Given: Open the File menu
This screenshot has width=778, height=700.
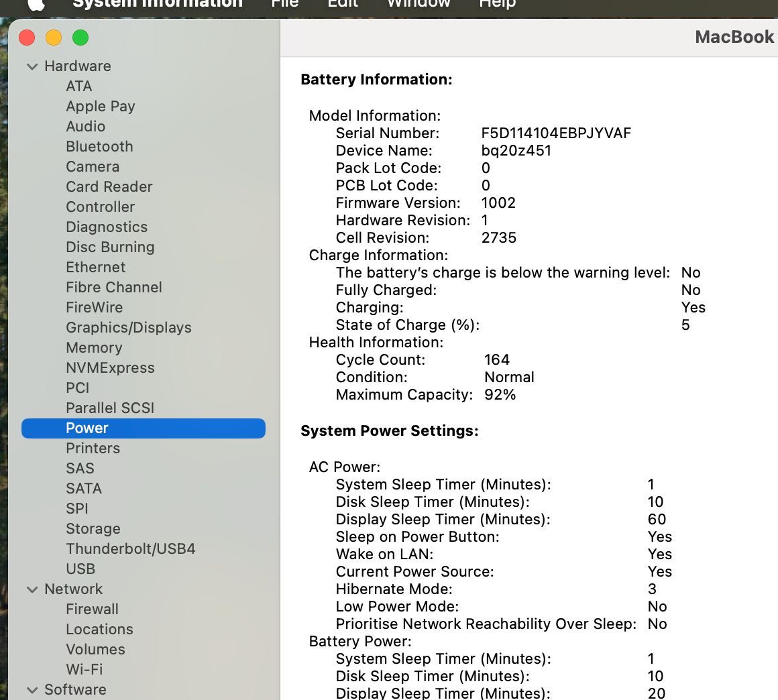Looking at the screenshot, I should 285,4.
